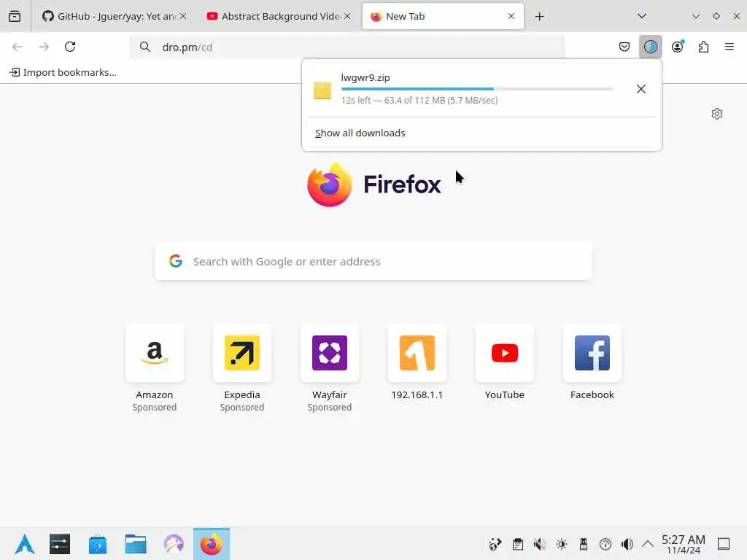Close the New Tab tab

pyautogui.click(x=511, y=16)
